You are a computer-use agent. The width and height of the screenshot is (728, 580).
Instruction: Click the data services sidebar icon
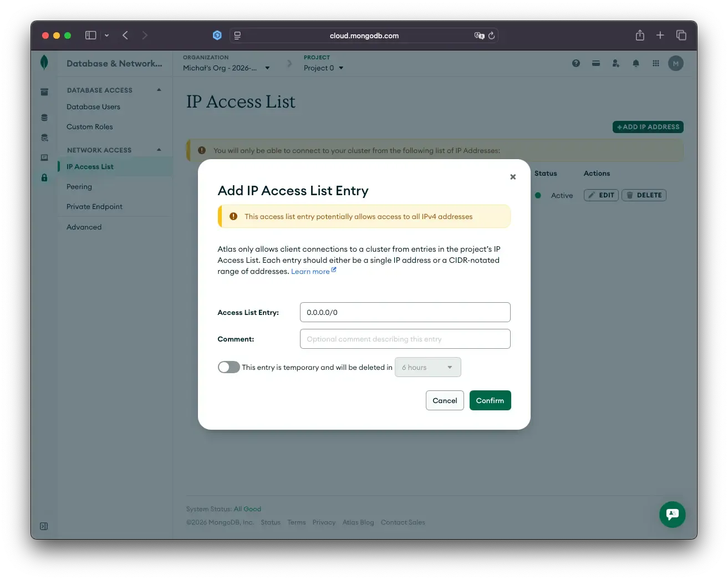[44, 138]
